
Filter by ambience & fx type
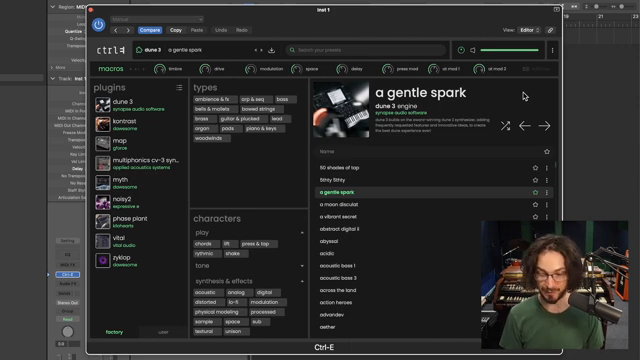coord(215,99)
